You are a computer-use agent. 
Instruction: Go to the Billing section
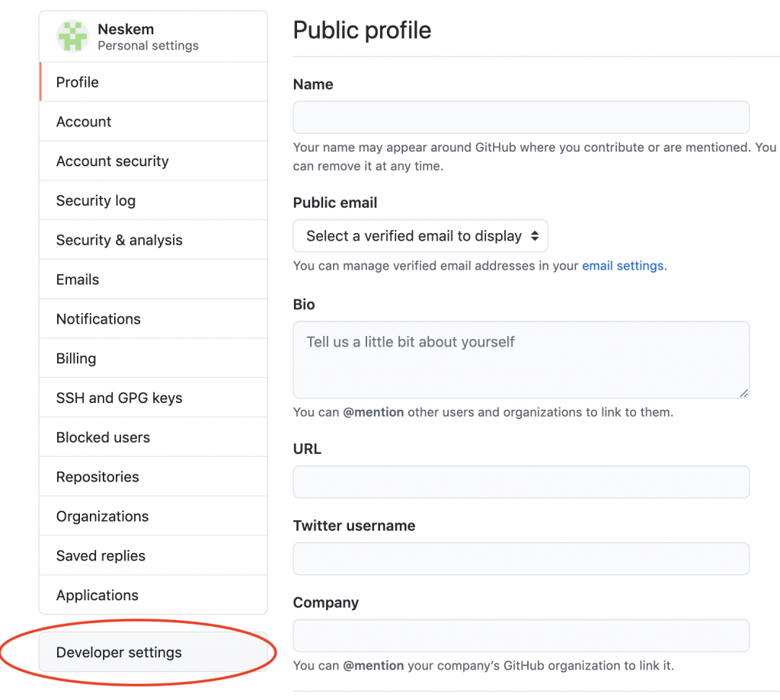pyautogui.click(x=76, y=359)
